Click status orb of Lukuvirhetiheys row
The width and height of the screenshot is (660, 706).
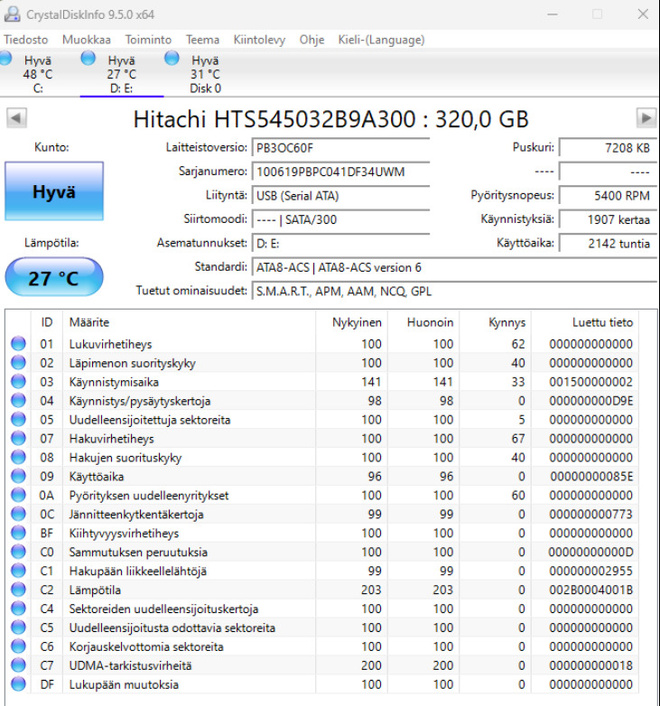18,344
